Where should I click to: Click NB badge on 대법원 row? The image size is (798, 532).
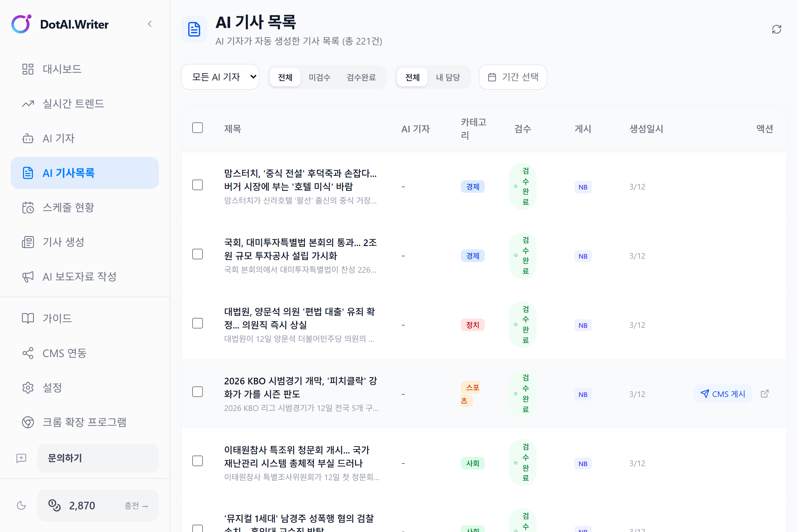[x=583, y=326]
